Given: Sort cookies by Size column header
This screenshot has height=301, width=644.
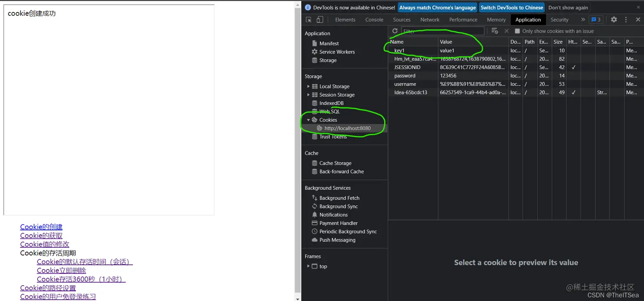Looking at the screenshot, I should pyautogui.click(x=558, y=42).
